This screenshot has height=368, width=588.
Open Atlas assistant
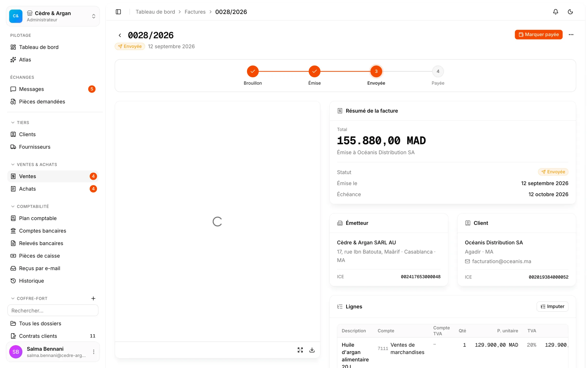(53, 60)
